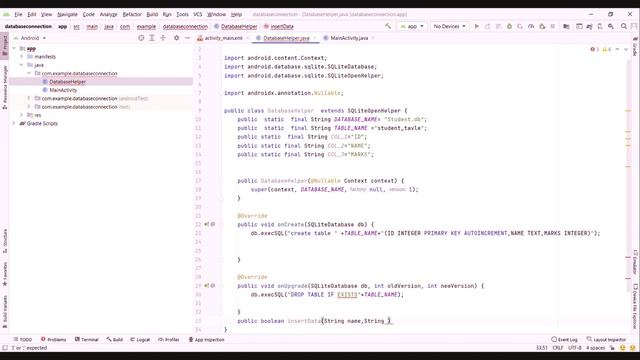Click Sync Project with Gradle Files icon
Image resolution: width=640 pixels, height=360 pixels.
(589, 26)
